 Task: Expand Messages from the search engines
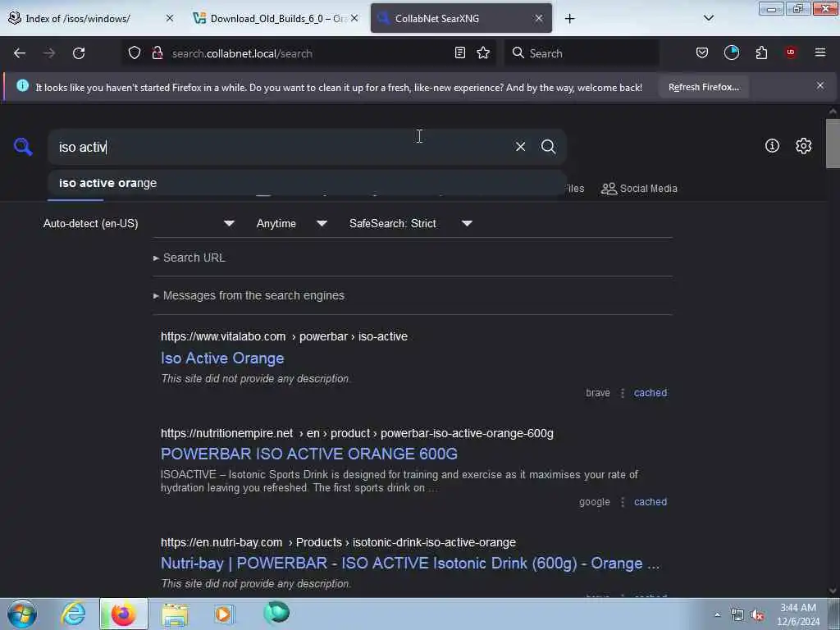[249, 295]
